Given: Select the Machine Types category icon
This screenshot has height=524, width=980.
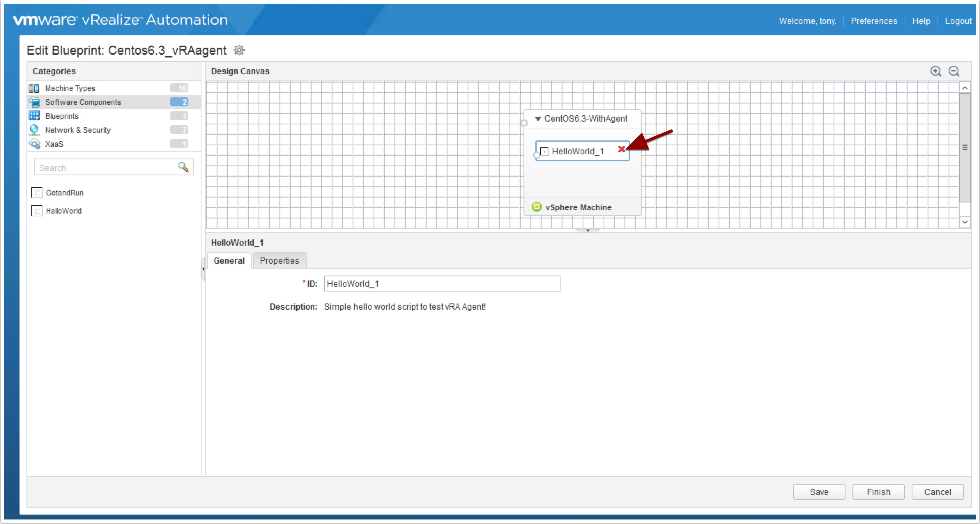Looking at the screenshot, I should click(34, 88).
